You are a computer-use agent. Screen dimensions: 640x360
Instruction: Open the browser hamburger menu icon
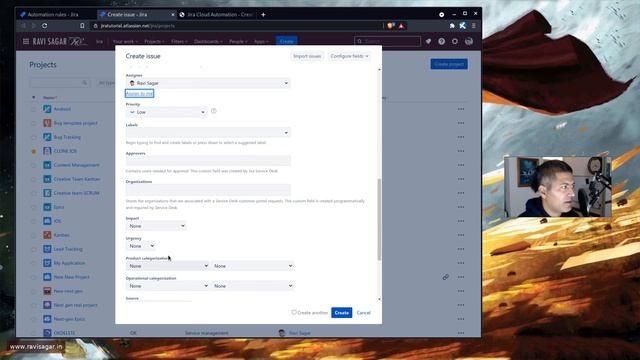(473, 26)
